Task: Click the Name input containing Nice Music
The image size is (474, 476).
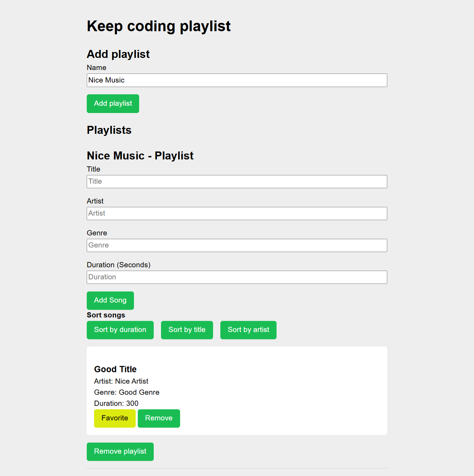Action: click(237, 80)
